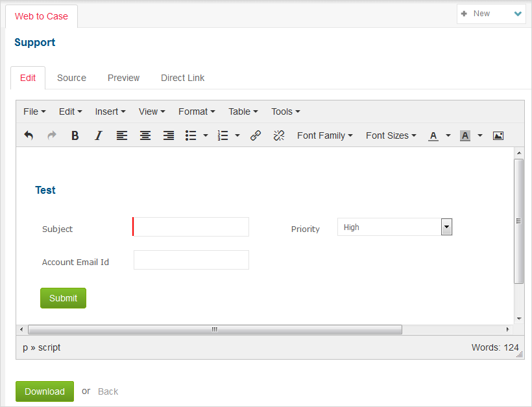This screenshot has width=532, height=407.
Task: Click the 'p » script' element path
Action: tap(42, 347)
